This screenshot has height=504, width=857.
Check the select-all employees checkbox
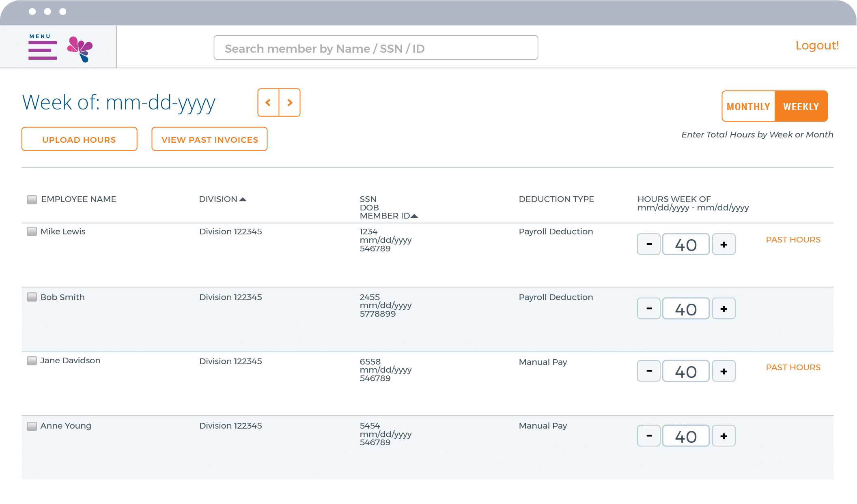(32, 199)
